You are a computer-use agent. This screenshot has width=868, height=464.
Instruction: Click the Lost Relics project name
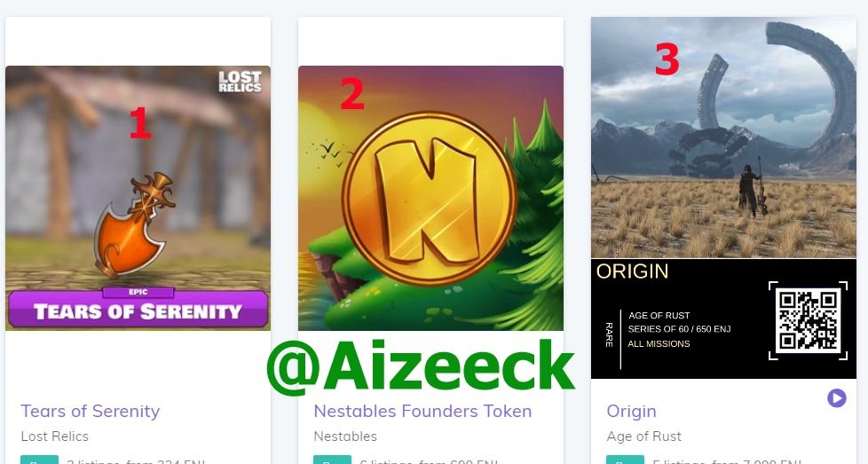(54, 436)
